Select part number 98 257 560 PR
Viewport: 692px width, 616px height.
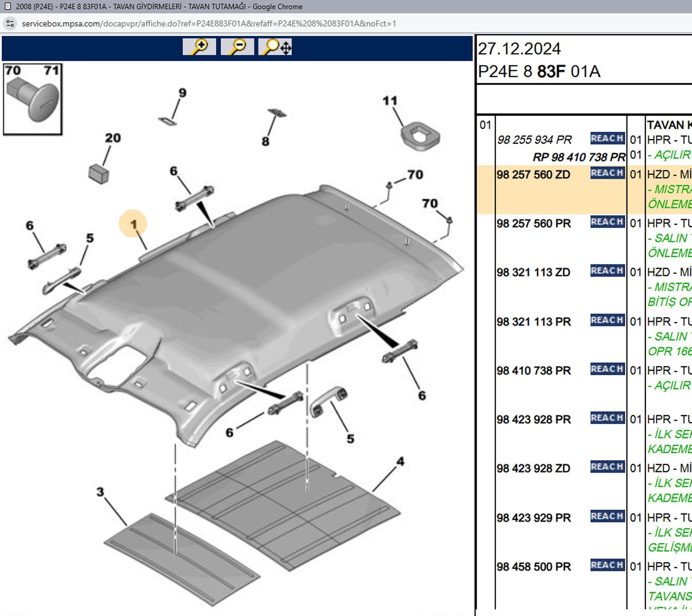point(533,223)
